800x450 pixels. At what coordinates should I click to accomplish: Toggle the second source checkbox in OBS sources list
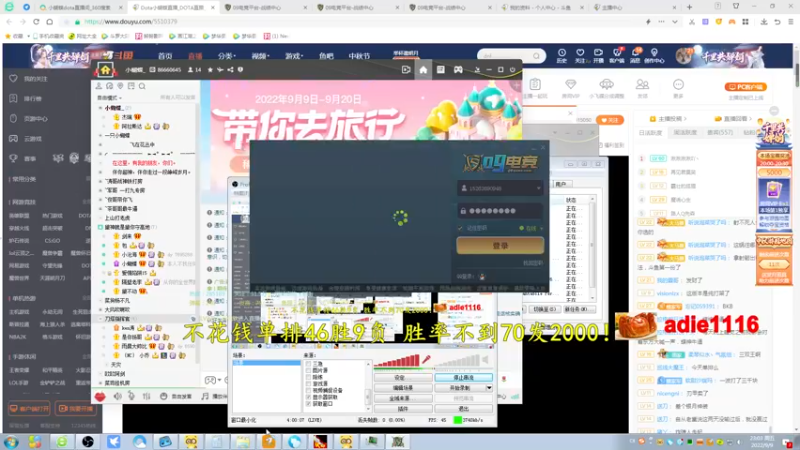[308, 370]
